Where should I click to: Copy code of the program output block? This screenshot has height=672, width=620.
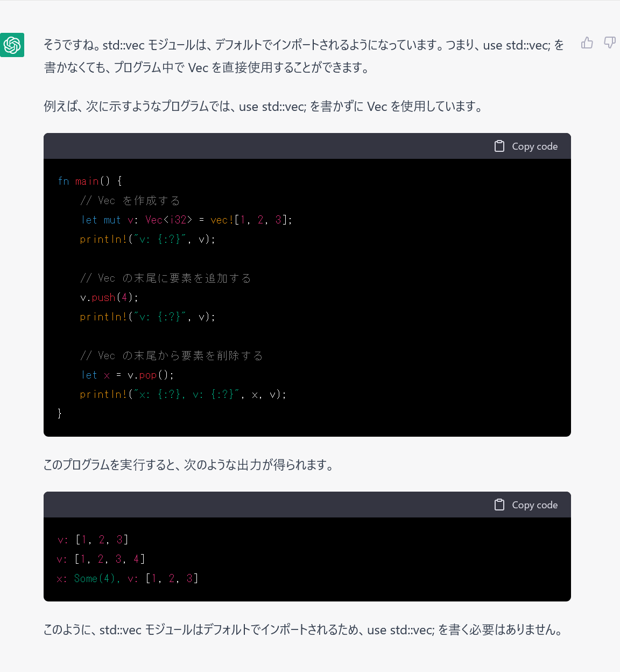pyautogui.click(x=526, y=505)
